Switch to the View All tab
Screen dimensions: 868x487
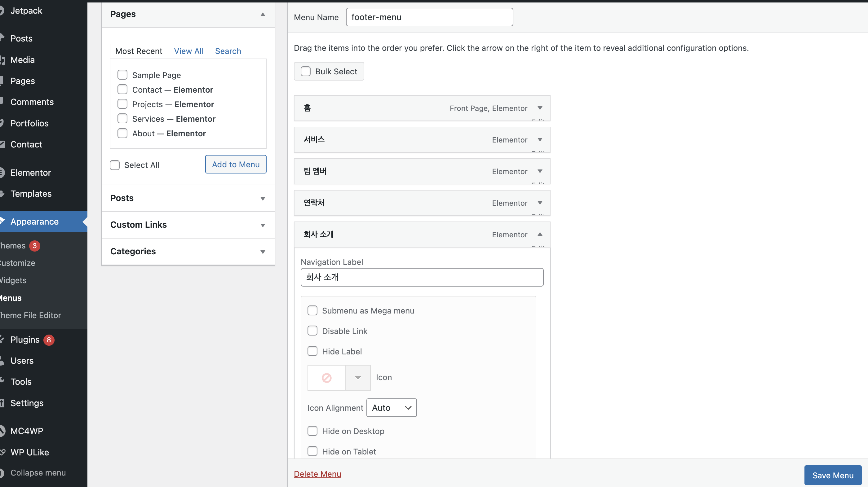pyautogui.click(x=189, y=51)
